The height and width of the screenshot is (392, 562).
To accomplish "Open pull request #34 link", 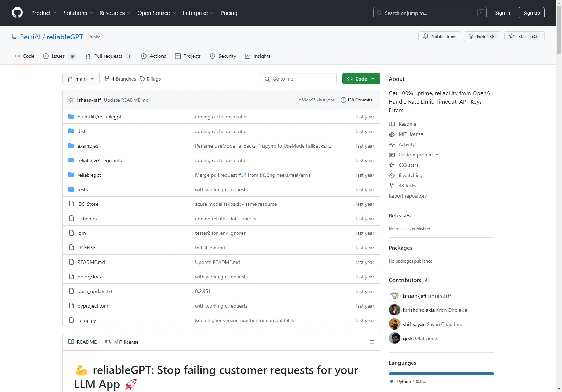I will click(x=242, y=175).
